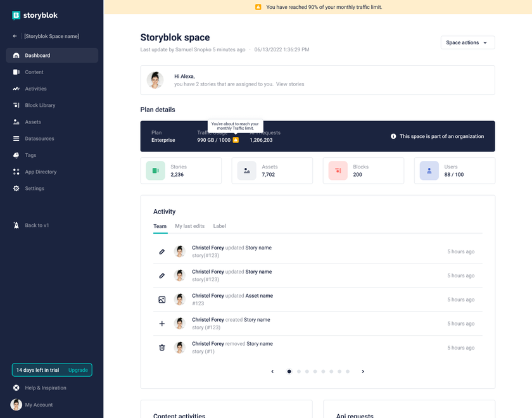Image resolution: width=532 pixels, height=418 pixels.
Task: Click the API requests value 1,206,203
Action: (261, 140)
